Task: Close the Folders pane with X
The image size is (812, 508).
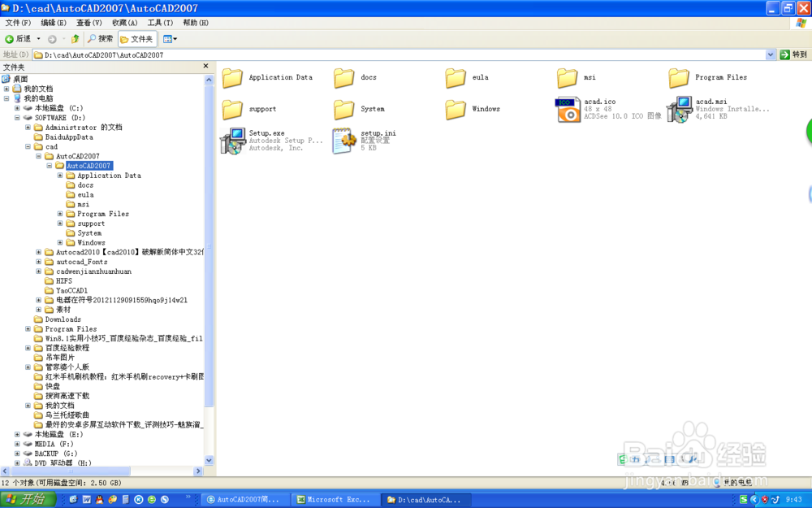Action: pyautogui.click(x=205, y=67)
